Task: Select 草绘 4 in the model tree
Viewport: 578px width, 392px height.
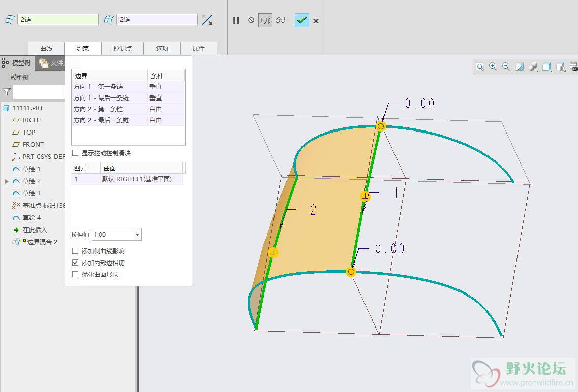Action: 32,217
